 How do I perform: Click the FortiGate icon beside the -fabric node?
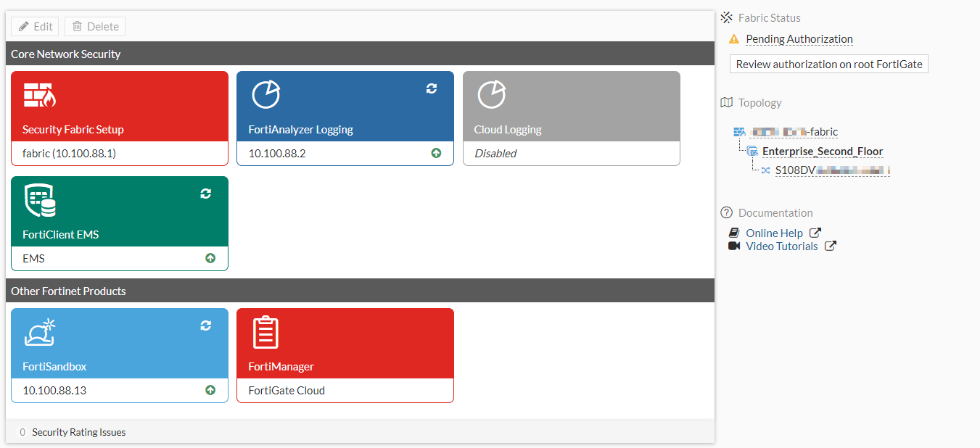coord(739,132)
